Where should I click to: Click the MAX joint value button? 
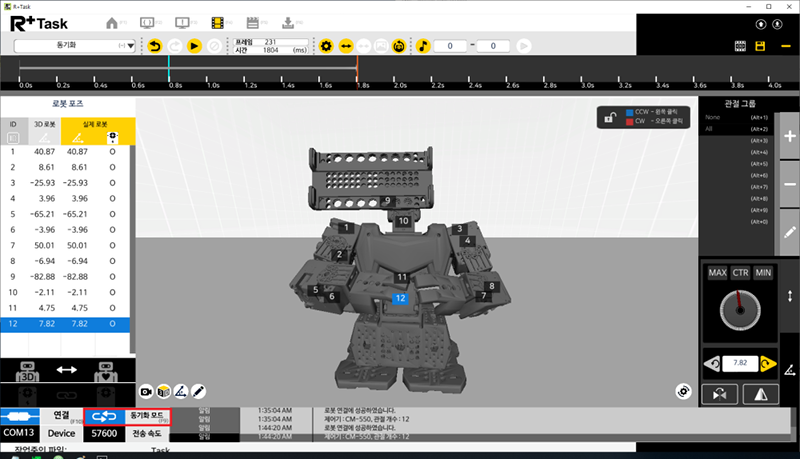(716, 272)
